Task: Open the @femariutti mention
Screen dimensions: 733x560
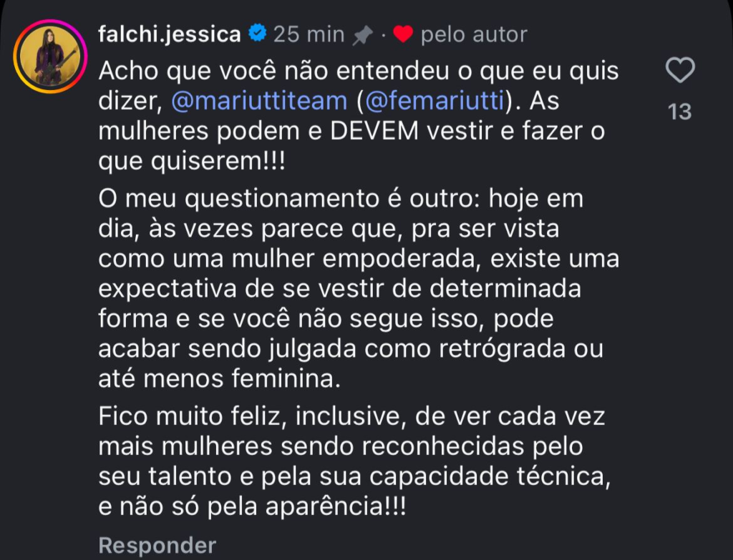Action: [x=435, y=101]
